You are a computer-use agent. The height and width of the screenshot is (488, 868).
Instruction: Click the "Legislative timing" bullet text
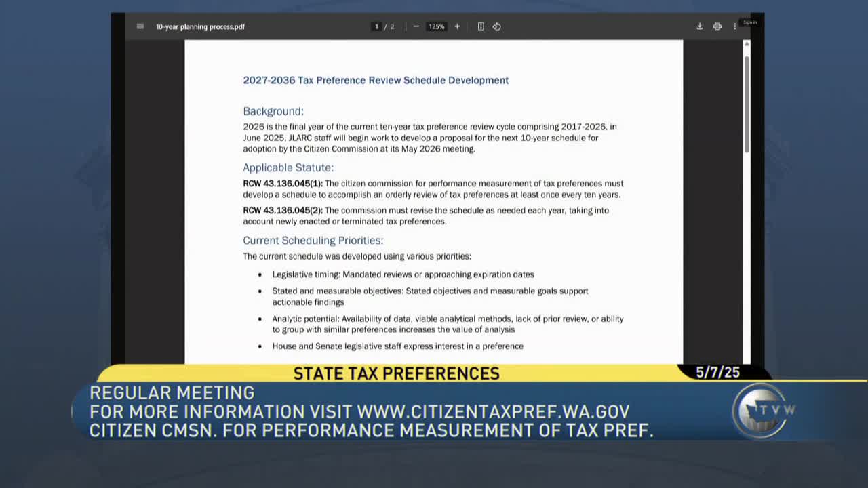click(x=403, y=274)
